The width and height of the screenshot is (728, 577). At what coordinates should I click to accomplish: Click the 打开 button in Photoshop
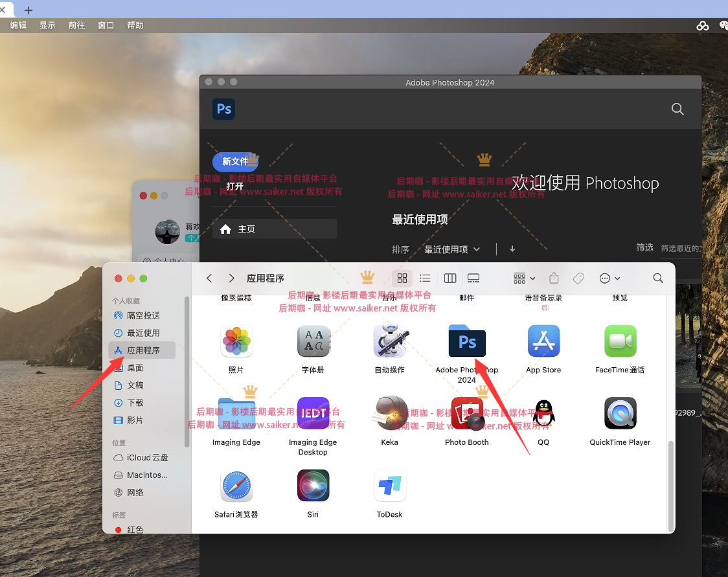tap(235, 186)
